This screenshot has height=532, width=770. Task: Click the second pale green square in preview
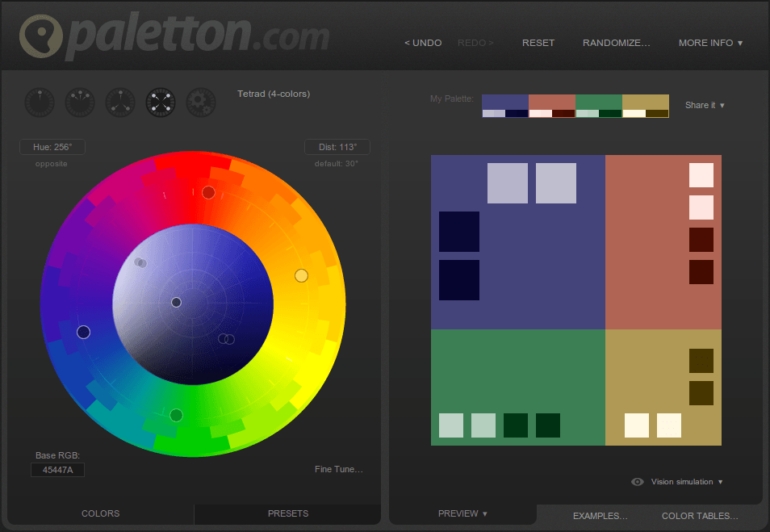(483, 425)
